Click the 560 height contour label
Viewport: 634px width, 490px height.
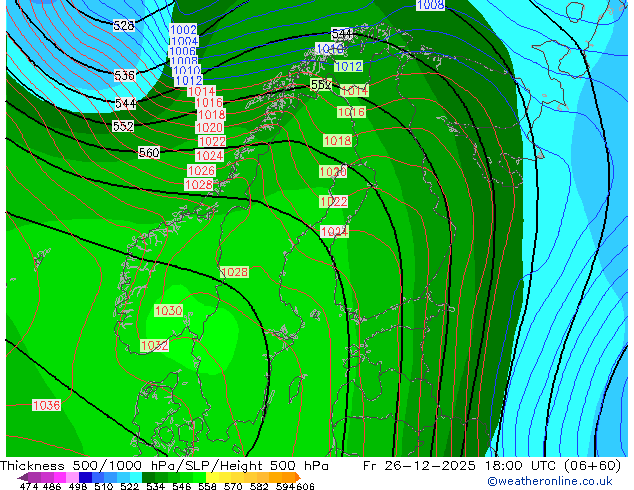click(149, 153)
